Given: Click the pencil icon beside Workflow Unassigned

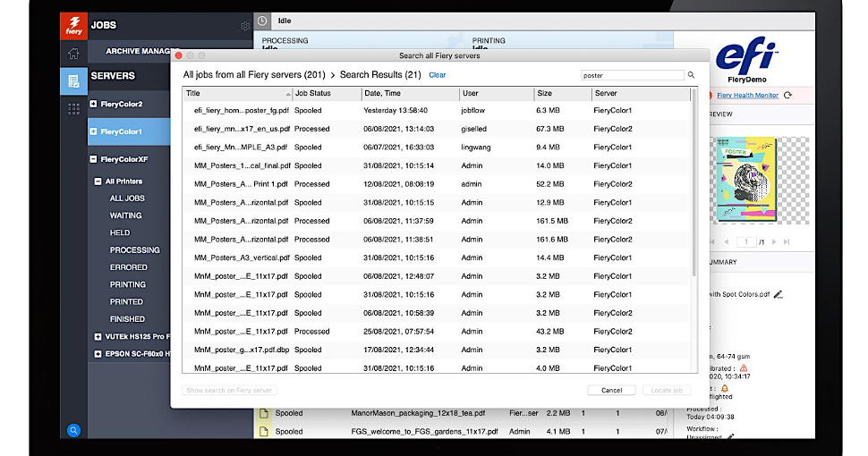Looking at the screenshot, I should (731, 436).
